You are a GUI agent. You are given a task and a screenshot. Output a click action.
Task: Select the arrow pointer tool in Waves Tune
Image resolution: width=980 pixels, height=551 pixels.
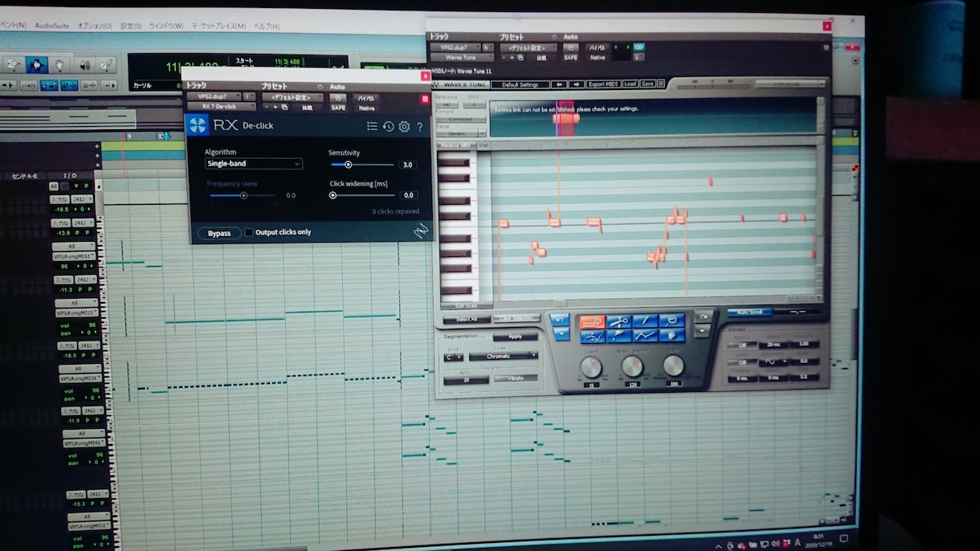(x=619, y=336)
